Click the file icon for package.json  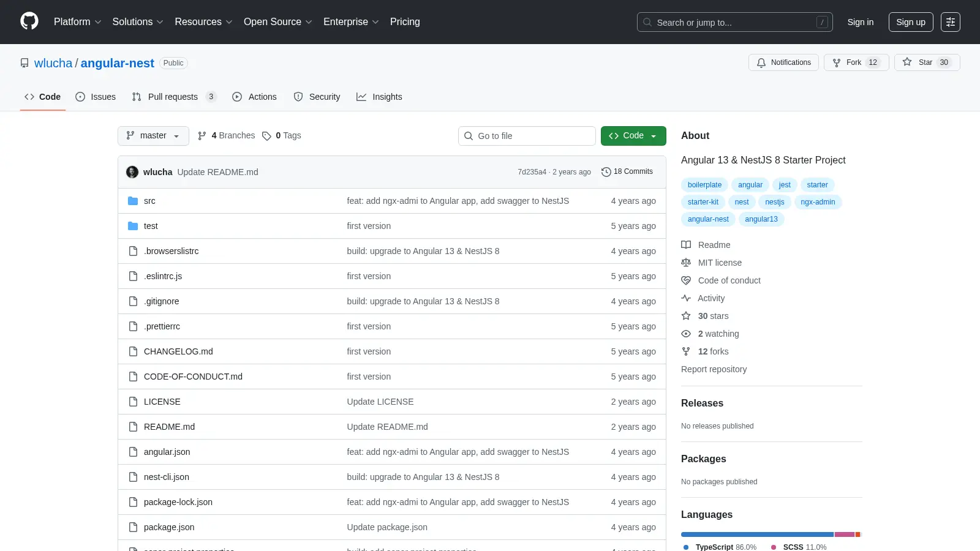[x=133, y=527]
